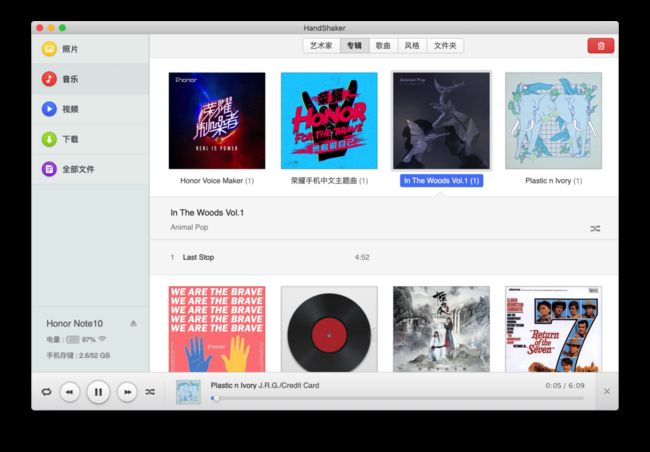
Task: Open the Return of the Seven album
Action: [x=553, y=329]
